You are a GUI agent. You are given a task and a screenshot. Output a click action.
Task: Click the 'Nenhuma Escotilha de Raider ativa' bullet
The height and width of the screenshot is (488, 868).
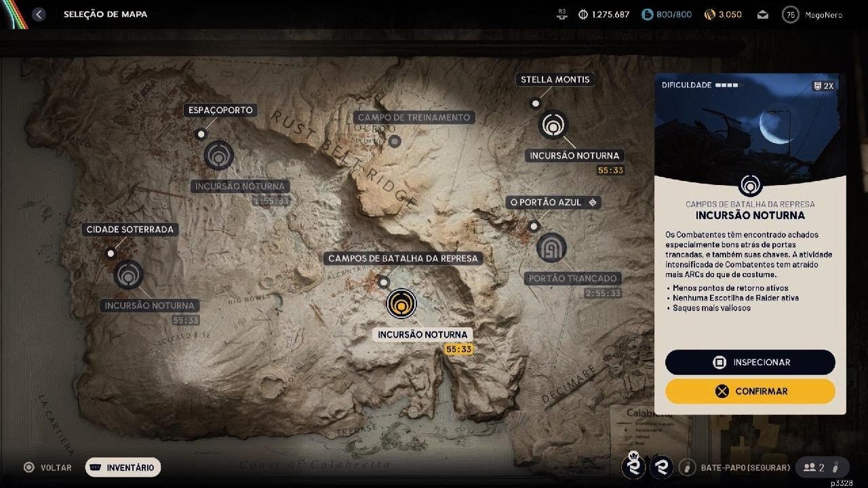point(736,298)
